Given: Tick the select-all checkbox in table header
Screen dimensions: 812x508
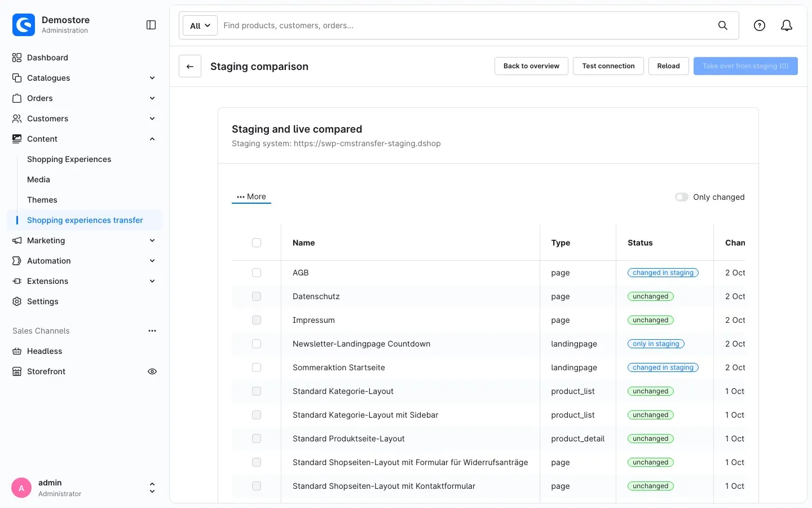Looking at the screenshot, I should point(257,243).
